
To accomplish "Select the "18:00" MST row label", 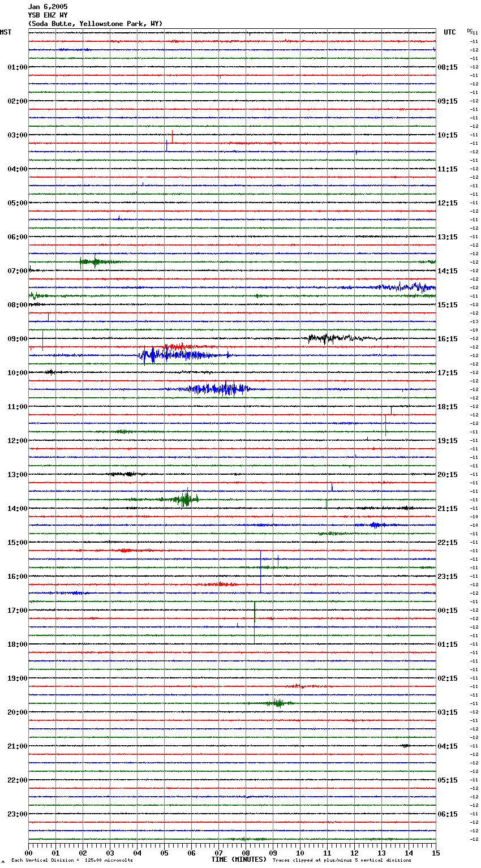I will (x=18, y=644).
